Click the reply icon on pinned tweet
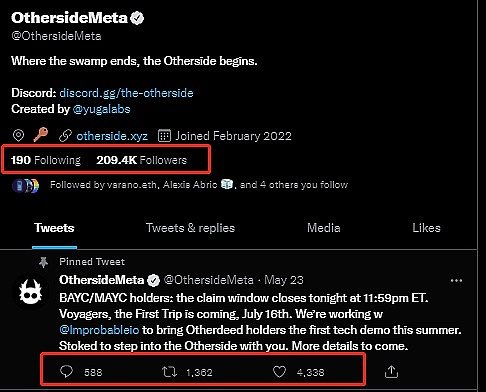Screen dimensions: 486x392 click(66, 371)
